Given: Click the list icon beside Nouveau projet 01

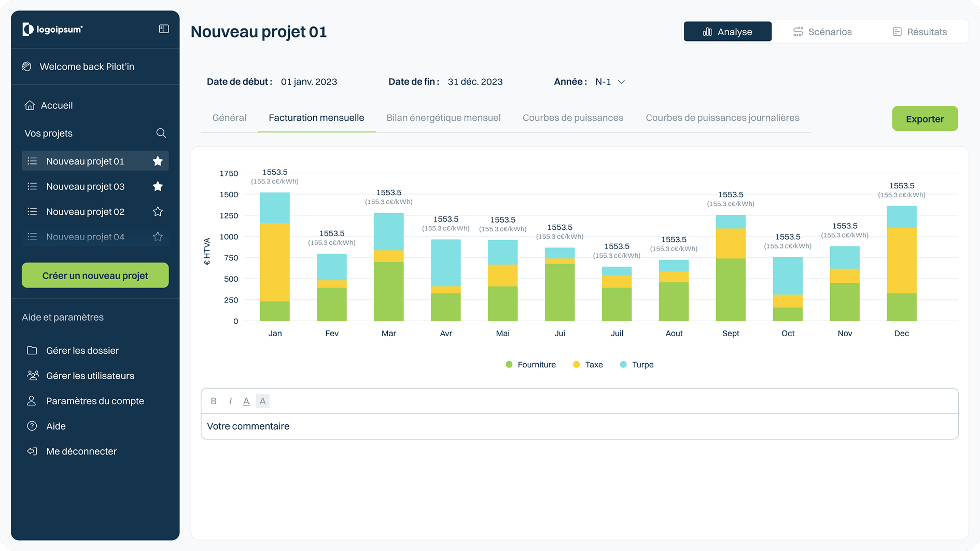Looking at the screenshot, I should click(32, 161).
